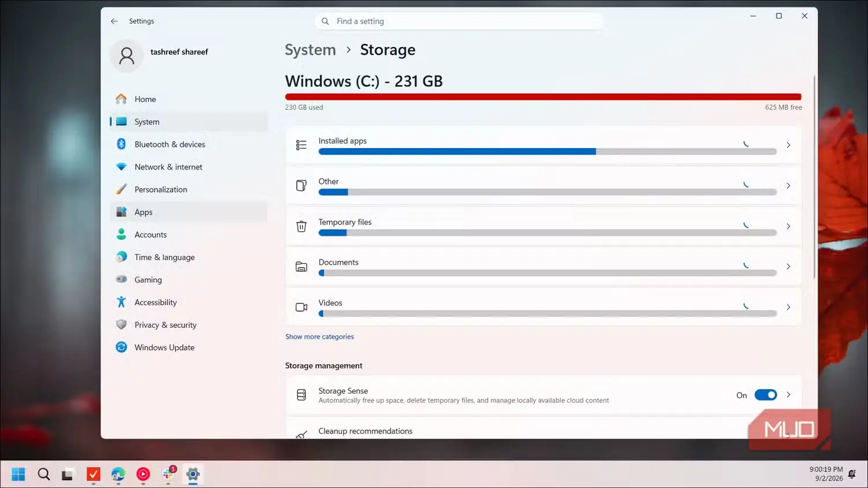Open the tashreef shareef profile avatar
868x488 pixels.
(126, 56)
